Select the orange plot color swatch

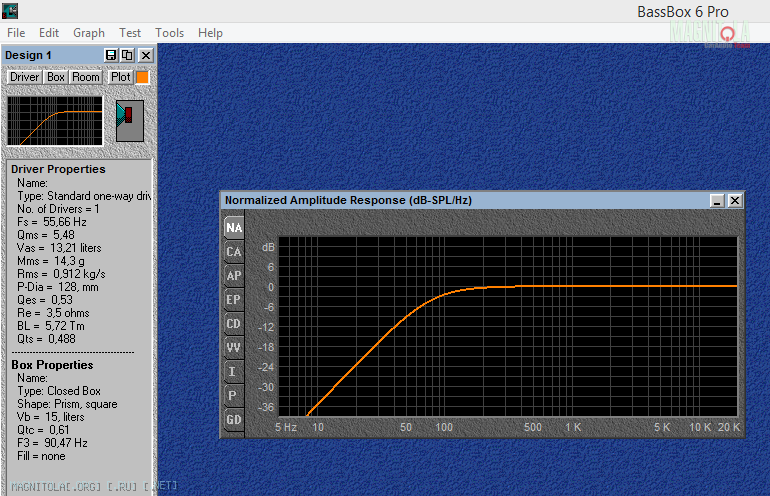coord(142,78)
